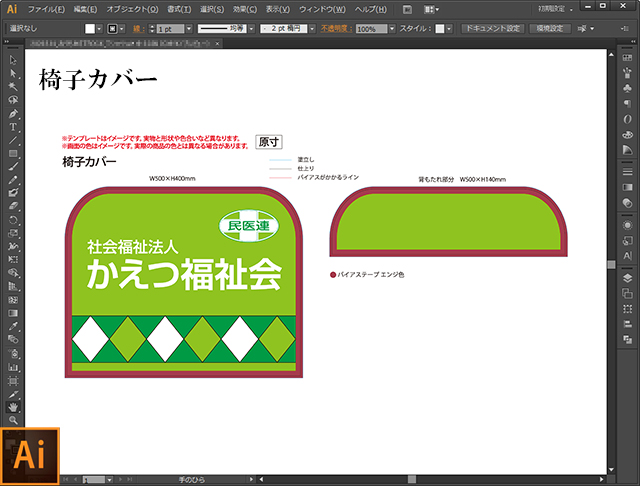
Task: Select the Zoom tool
Action: (x=13, y=420)
